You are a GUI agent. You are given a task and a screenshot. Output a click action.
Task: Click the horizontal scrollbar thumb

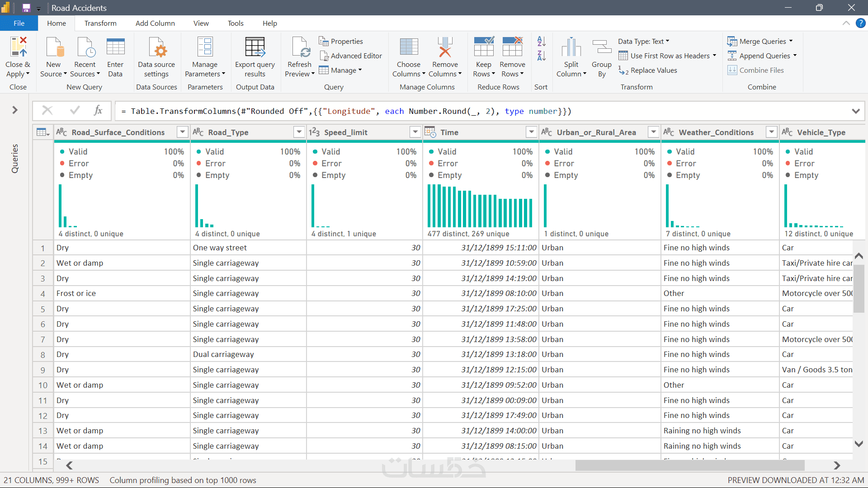[x=689, y=465]
